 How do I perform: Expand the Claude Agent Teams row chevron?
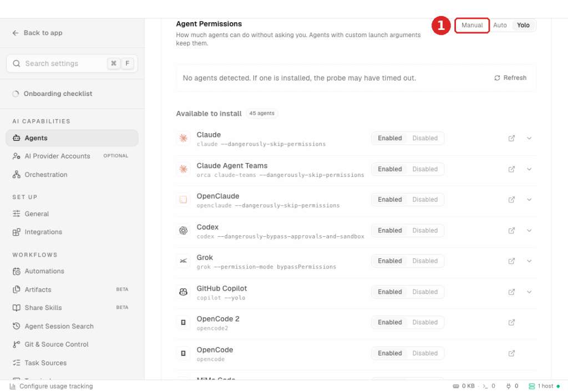pos(529,169)
